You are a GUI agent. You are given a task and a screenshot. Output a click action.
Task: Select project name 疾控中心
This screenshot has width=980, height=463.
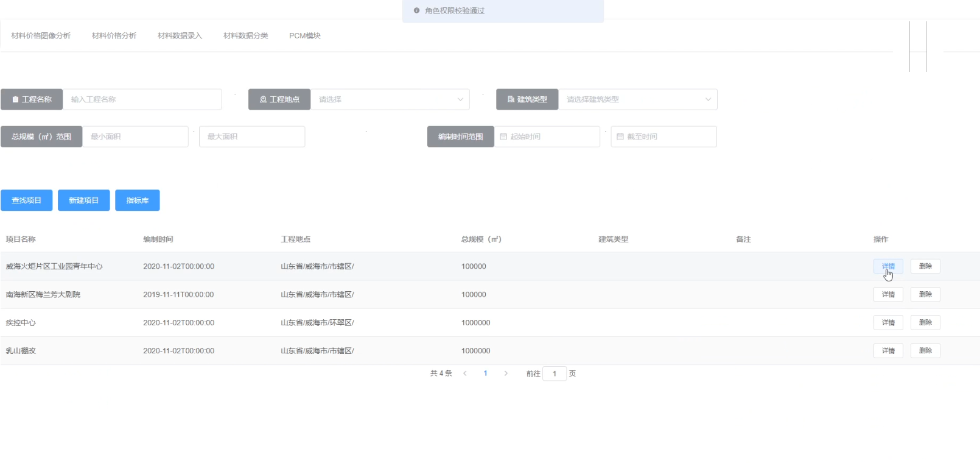(x=21, y=322)
